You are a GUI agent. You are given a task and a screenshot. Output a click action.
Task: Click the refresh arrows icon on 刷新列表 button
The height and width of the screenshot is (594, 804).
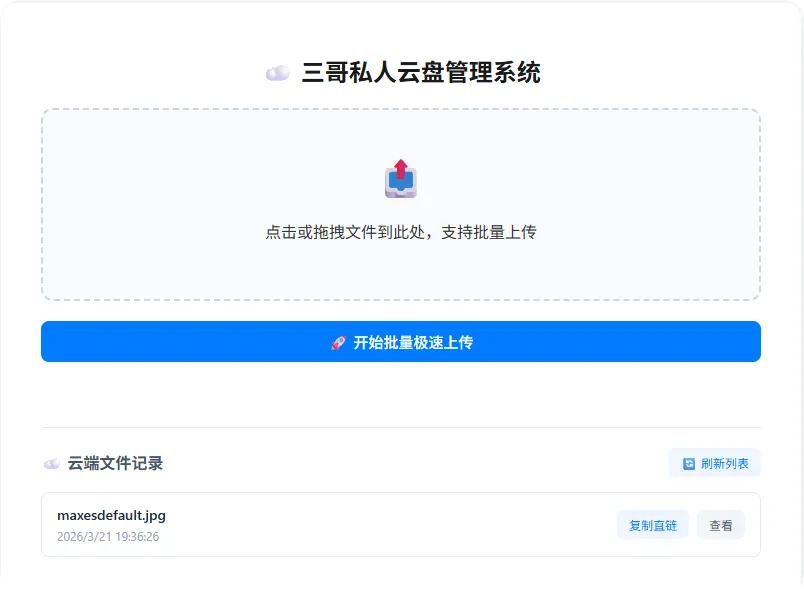click(x=688, y=463)
